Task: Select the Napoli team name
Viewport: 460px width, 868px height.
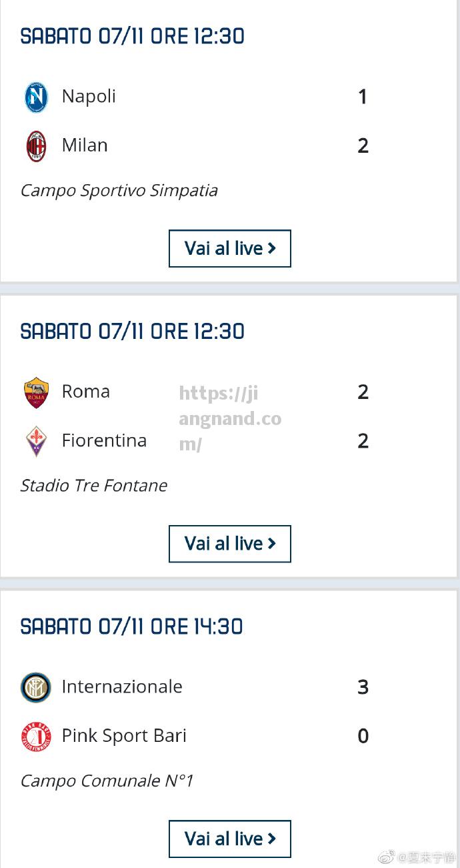Action: 89,97
